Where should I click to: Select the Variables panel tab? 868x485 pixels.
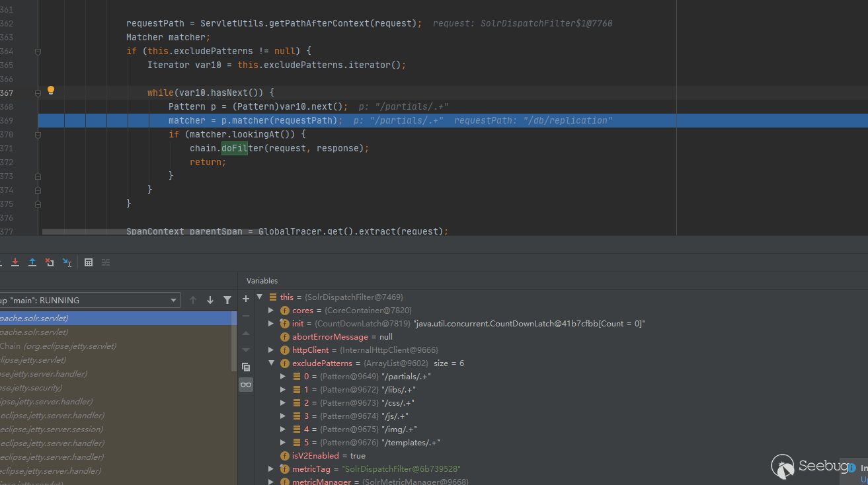point(262,281)
